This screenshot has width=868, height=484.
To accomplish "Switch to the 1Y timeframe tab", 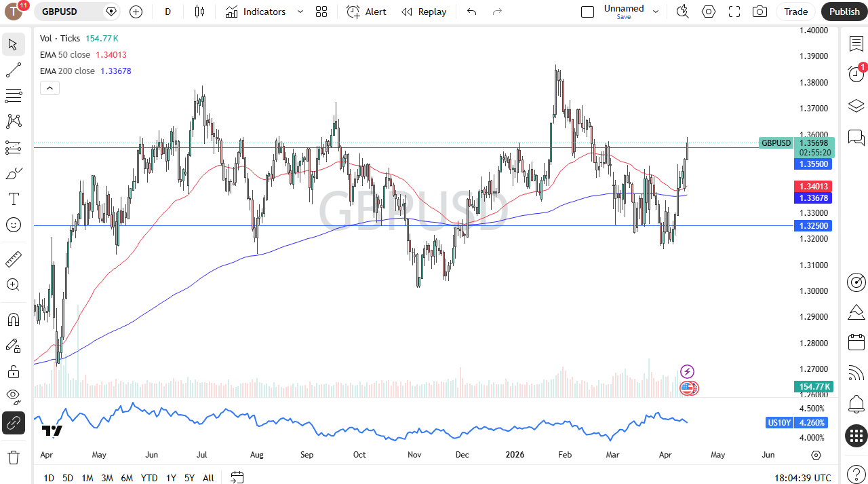I will click(170, 478).
